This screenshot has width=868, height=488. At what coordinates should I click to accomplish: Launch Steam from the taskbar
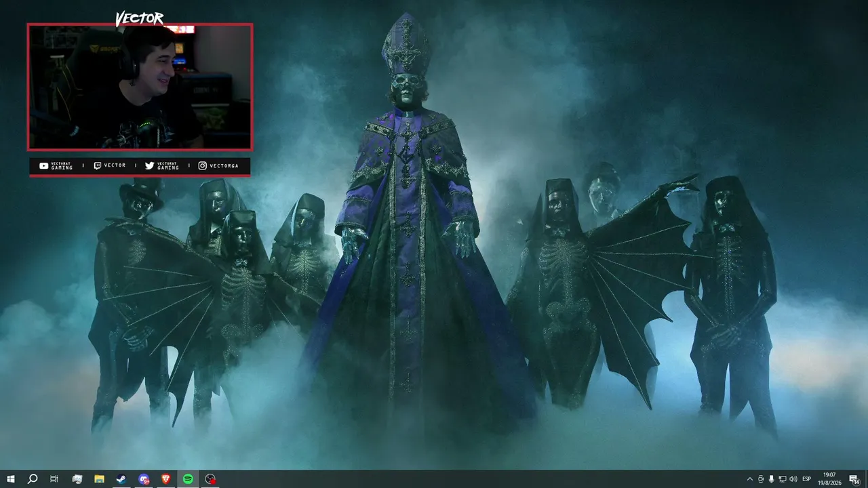click(x=121, y=479)
